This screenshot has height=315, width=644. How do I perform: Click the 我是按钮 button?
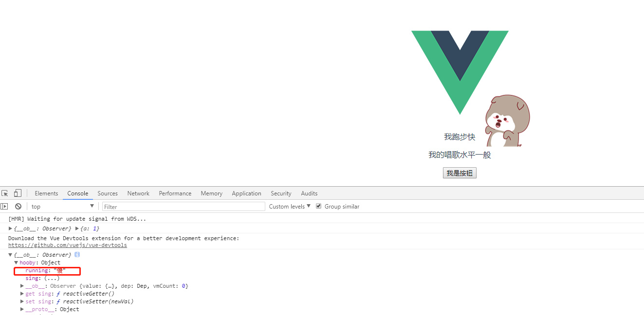pyautogui.click(x=460, y=173)
